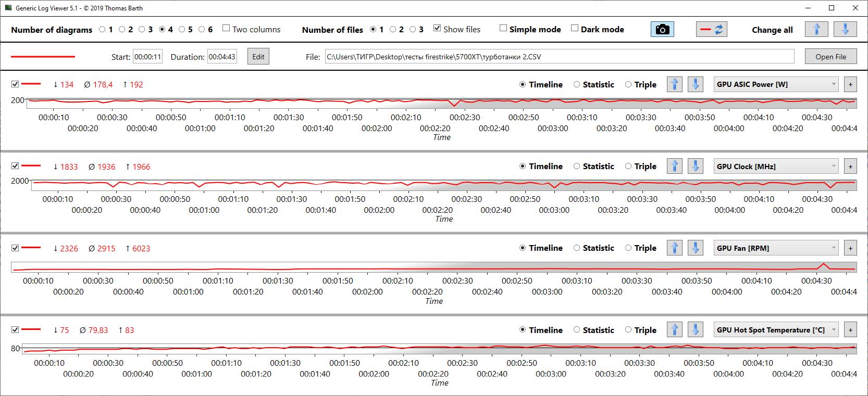Enable the Two columns checkbox
This screenshot has width=868, height=396.
coord(226,29)
